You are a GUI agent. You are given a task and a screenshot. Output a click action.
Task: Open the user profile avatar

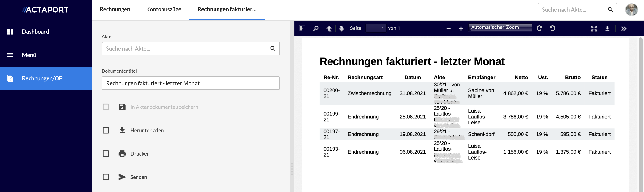coord(632,10)
